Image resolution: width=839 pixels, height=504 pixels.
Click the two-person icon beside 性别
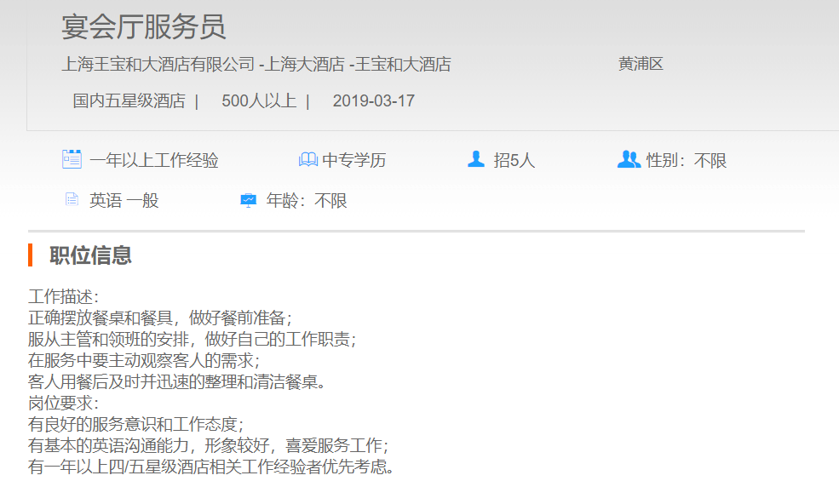(x=629, y=159)
